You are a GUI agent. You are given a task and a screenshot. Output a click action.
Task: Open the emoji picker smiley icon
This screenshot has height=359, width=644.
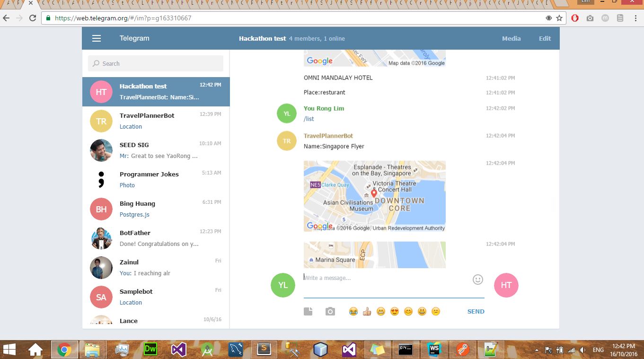coord(478,280)
